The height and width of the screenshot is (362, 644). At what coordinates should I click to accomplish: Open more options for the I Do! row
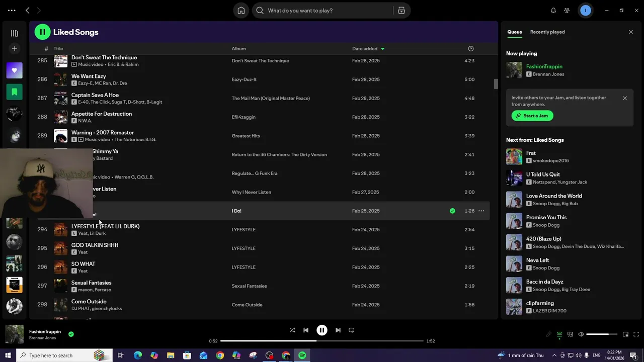pyautogui.click(x=481, y=211)
